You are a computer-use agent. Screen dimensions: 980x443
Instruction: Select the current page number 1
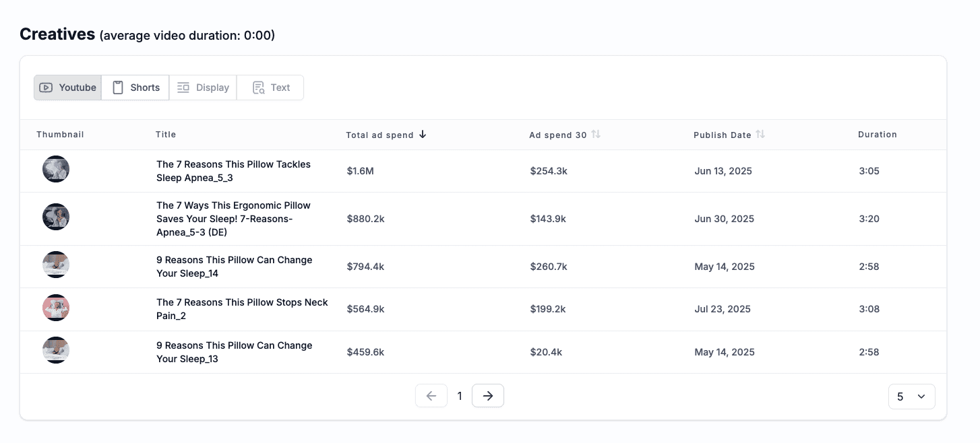click(x=460, y=396)
